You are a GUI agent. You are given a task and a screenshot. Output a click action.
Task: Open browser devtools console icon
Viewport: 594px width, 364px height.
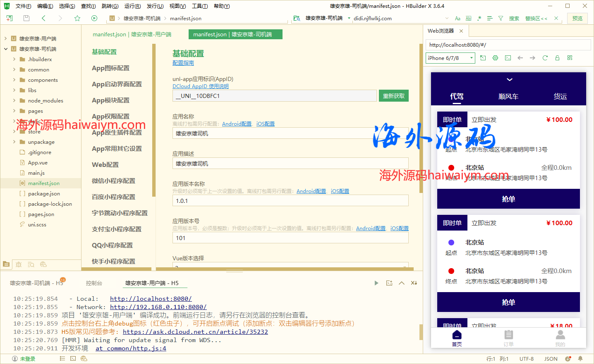pyautogui.click(x=508, y=58)
